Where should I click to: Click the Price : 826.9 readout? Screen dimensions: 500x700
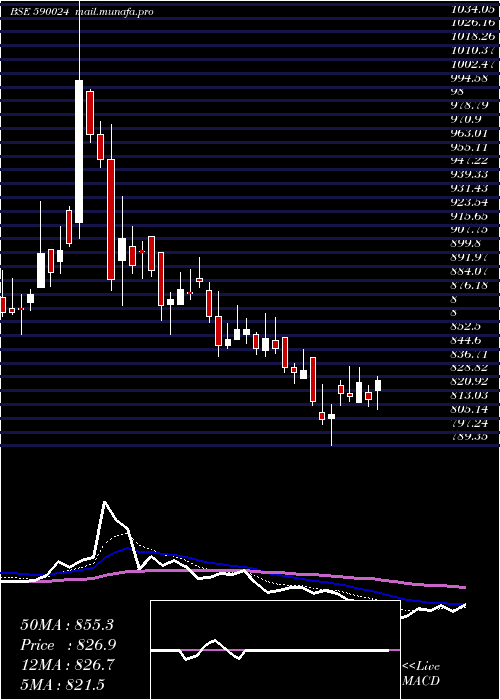click(68, 645)
